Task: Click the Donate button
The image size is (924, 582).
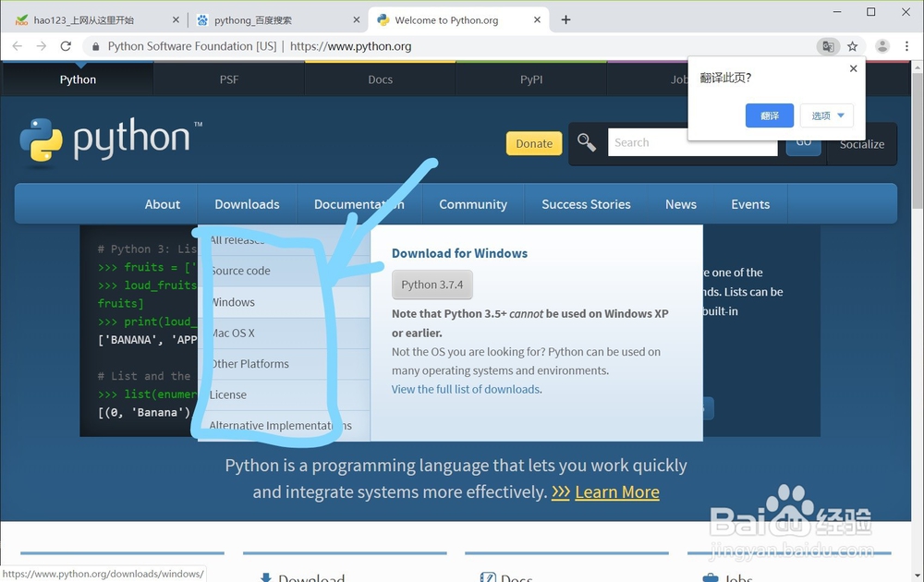Action: (534, 144)
